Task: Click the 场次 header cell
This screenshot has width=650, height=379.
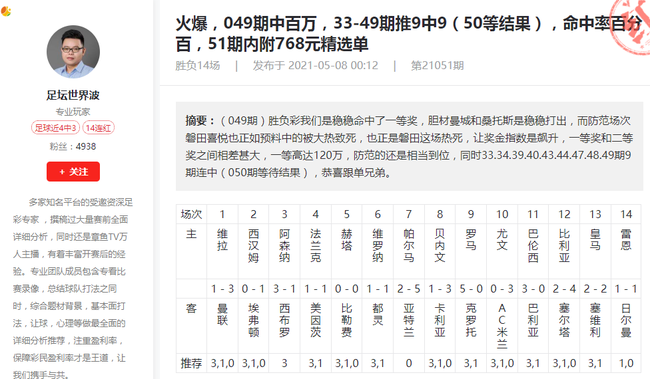Action: pyautogui.click(x=191, y=214)
